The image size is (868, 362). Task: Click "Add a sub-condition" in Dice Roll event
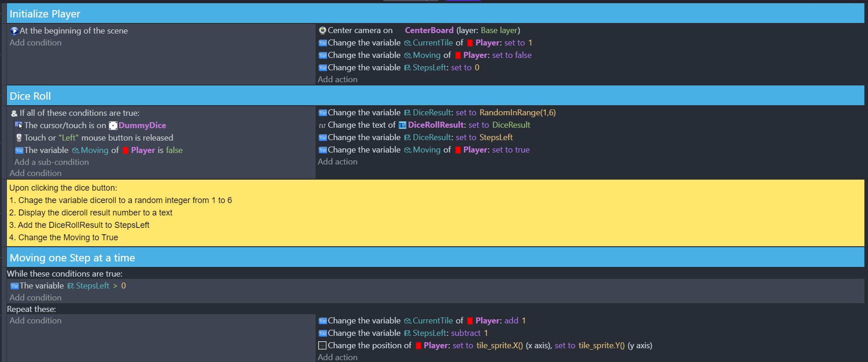coord(51,162)
